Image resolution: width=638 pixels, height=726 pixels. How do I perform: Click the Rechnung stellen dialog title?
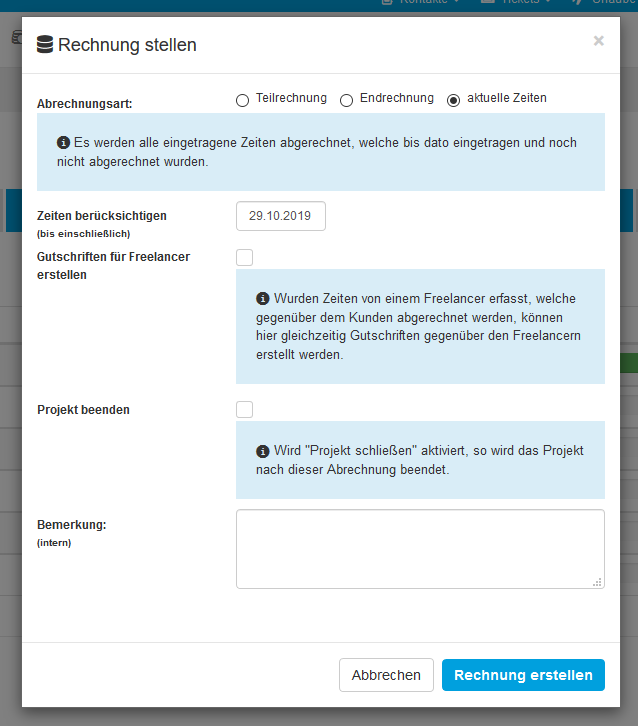[x=127, y=45]
